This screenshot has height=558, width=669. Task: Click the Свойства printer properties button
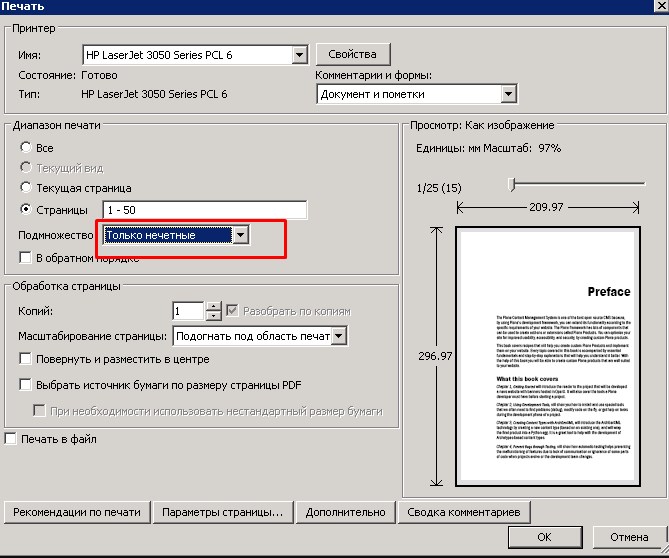[352, 54]
